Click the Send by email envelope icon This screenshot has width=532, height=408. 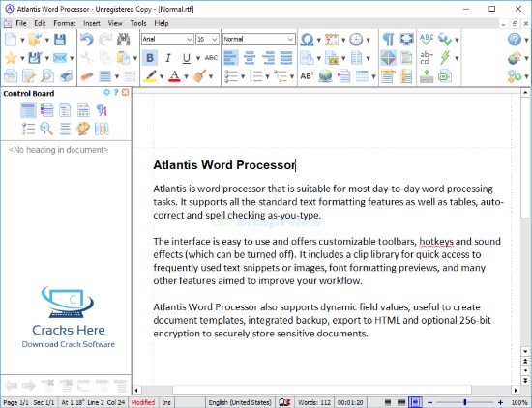(60, 58)
